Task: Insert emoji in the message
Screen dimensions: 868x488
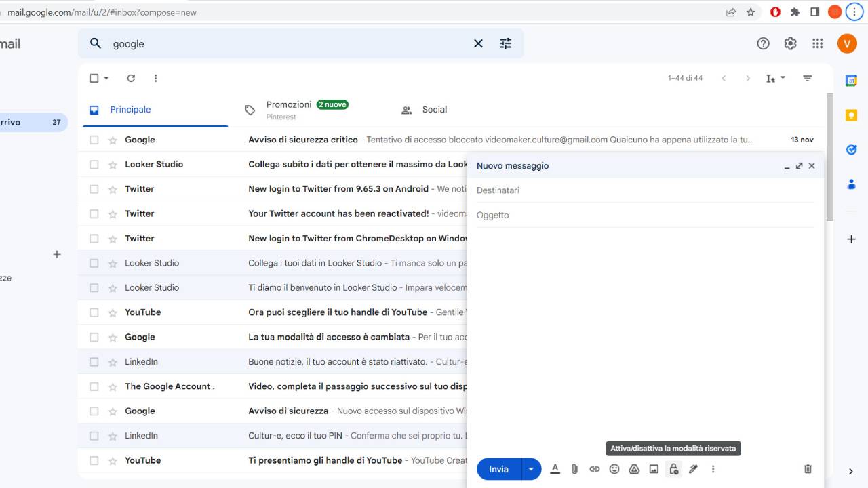Action: pyautogui.click(x=614, y=469)
